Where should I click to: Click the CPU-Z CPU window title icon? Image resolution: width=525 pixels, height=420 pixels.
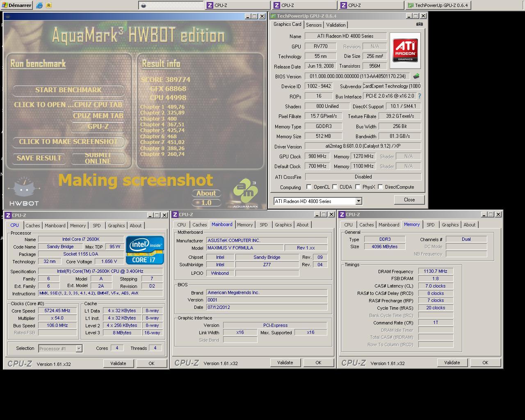8,215
